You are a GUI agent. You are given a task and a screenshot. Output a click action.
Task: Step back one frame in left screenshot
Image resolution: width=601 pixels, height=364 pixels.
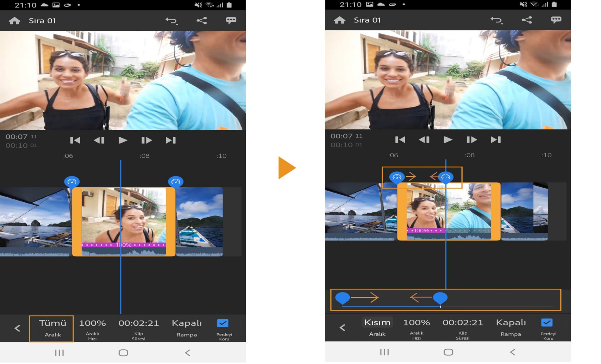99,140
